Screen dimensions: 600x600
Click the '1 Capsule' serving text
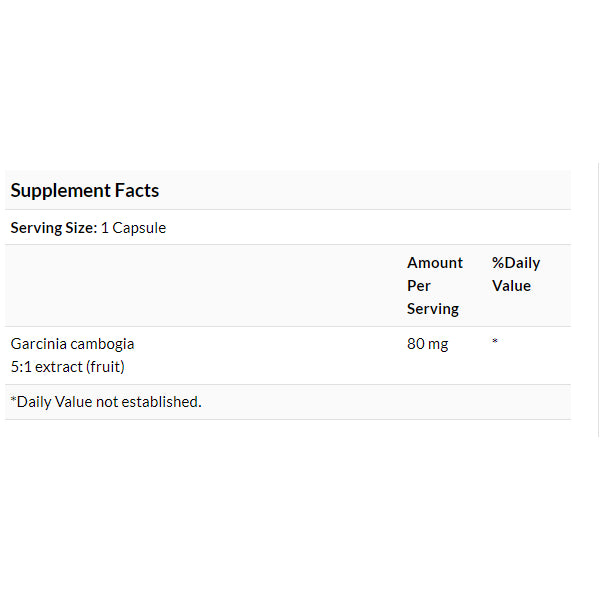pos(134,228)
